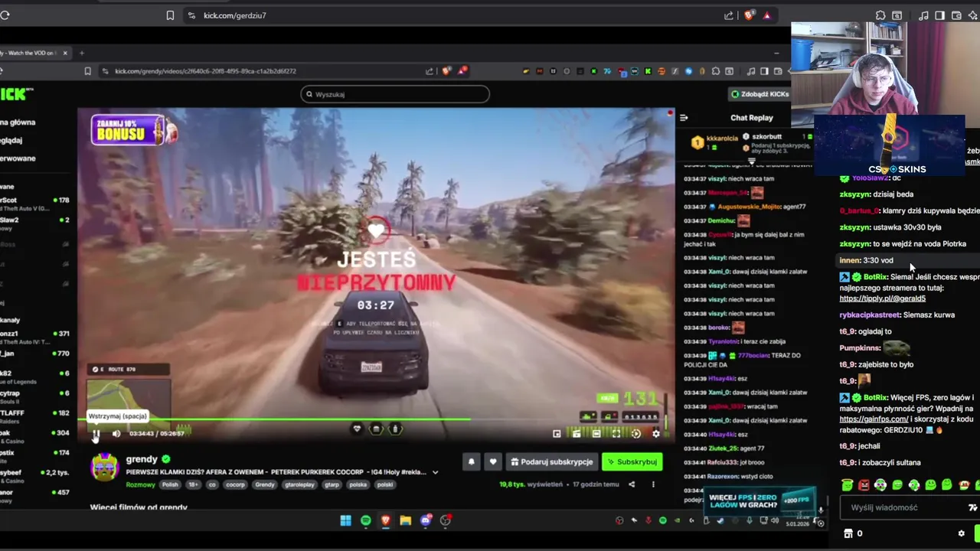Open Strona główna in Kick sidebar
This screenshot has width=980, height=551.
(18, 122)
